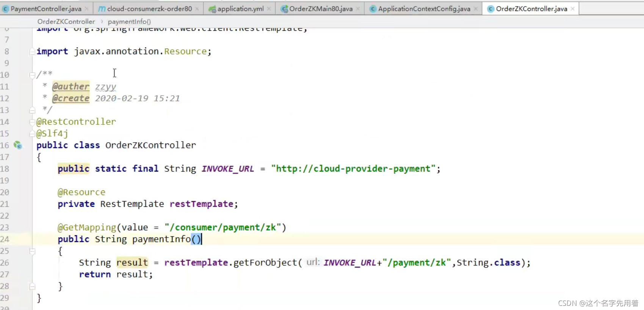
Task: Click OrderZKController in the breadcrumb
Action: (66, 22)
